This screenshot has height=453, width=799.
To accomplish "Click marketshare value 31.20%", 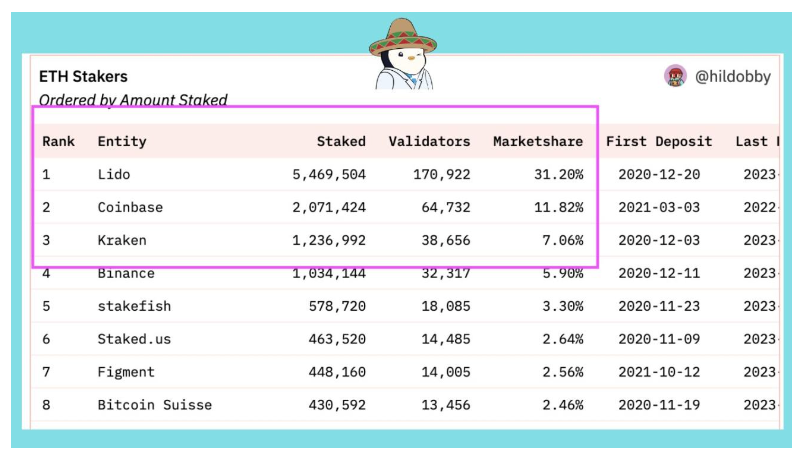I will click(x=559, y=174).
